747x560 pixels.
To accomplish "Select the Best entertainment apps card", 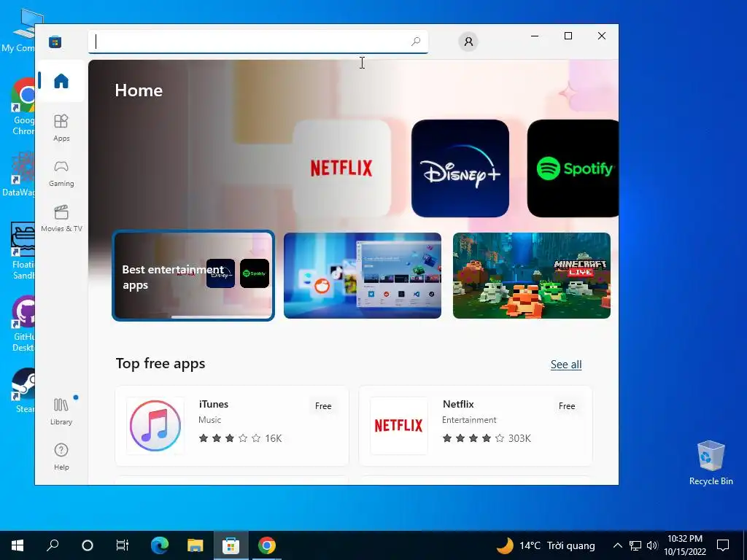I will (193, 276).
